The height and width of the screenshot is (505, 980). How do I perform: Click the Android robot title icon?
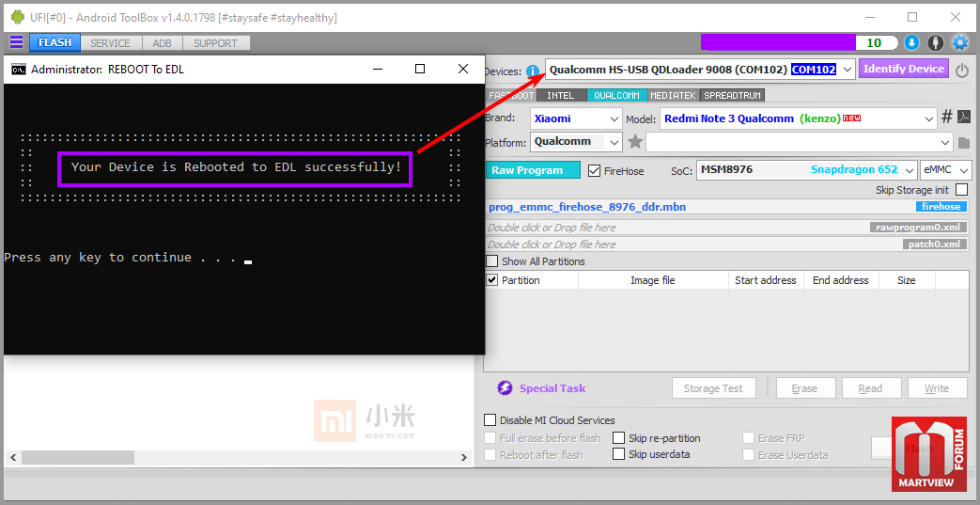tap(17, 18)
